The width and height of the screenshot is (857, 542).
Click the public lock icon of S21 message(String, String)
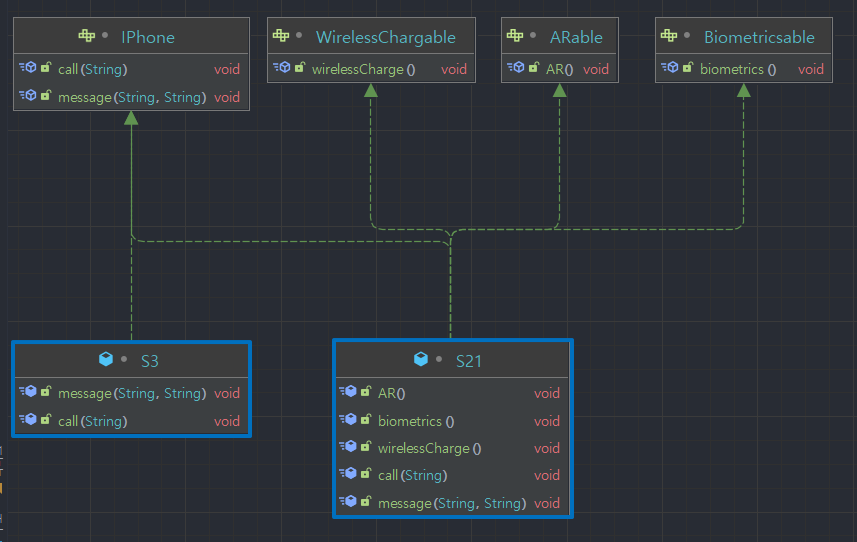pyautogui.click(x=366, y=501)
